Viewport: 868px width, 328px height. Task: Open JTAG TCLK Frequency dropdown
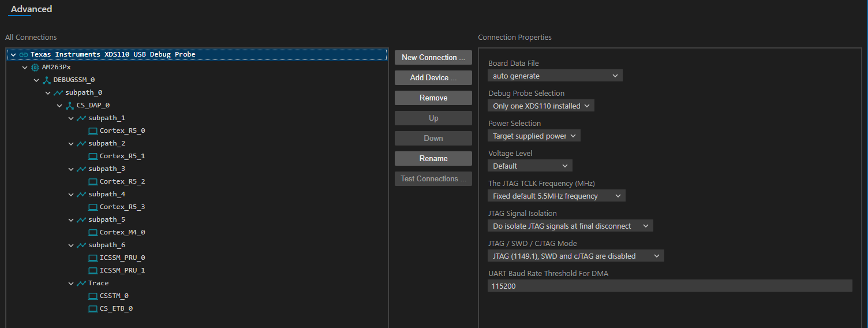[x=556, y=196]
